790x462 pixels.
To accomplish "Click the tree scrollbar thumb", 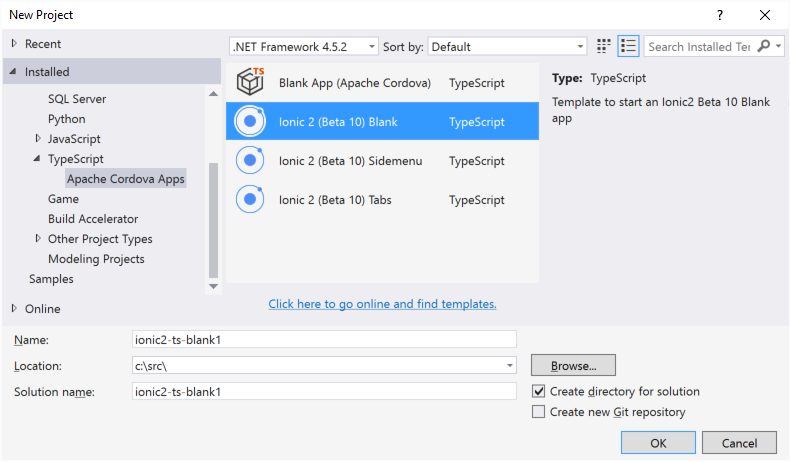I will coord(214,220).
